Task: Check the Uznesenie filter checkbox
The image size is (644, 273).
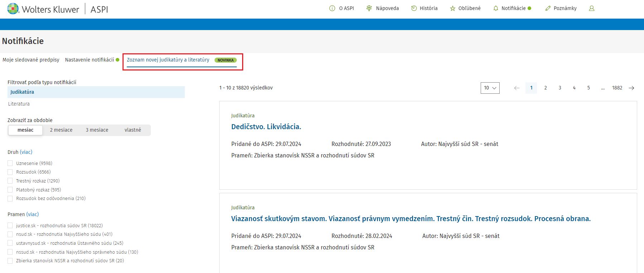Action: point(10,163)
